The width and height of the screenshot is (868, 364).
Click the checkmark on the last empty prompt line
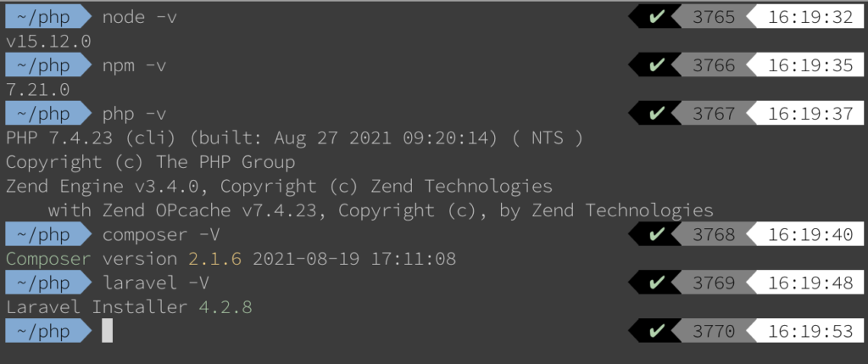coord(656,332)
